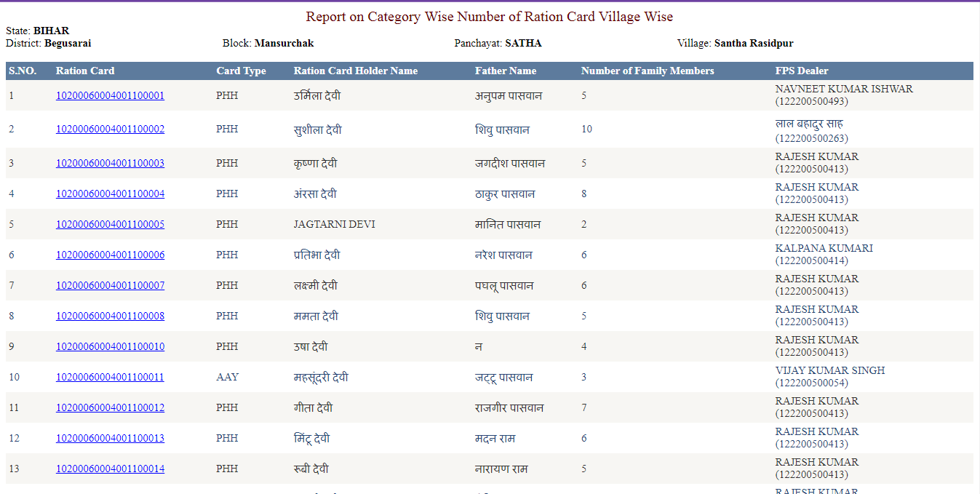Click the Village Santha Rasidpur label
The width and height of the screenshot is (980, 494).
tap(736, 43)
